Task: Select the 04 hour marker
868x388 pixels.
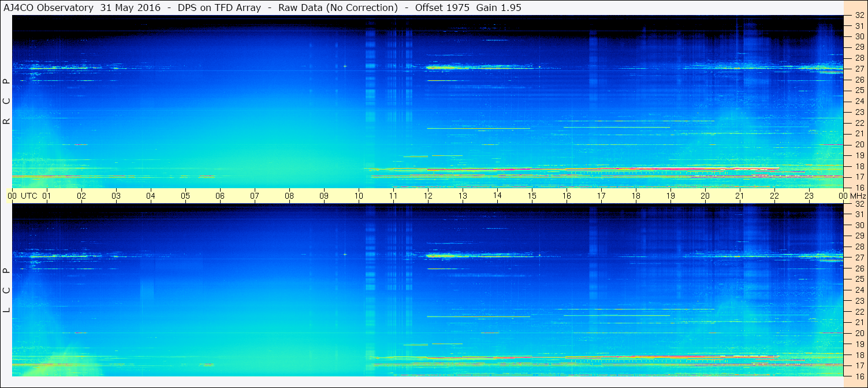Action: (x=151, y=196)
